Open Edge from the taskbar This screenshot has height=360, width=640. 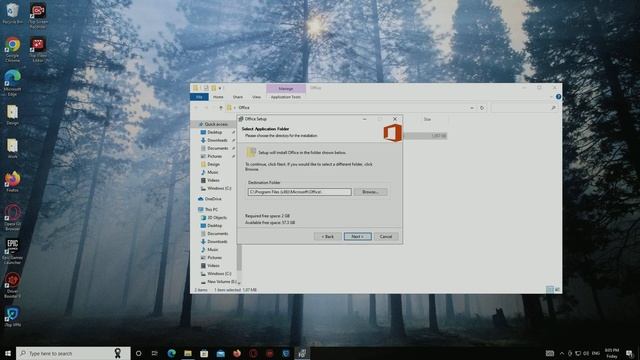(x=171, y=353)
